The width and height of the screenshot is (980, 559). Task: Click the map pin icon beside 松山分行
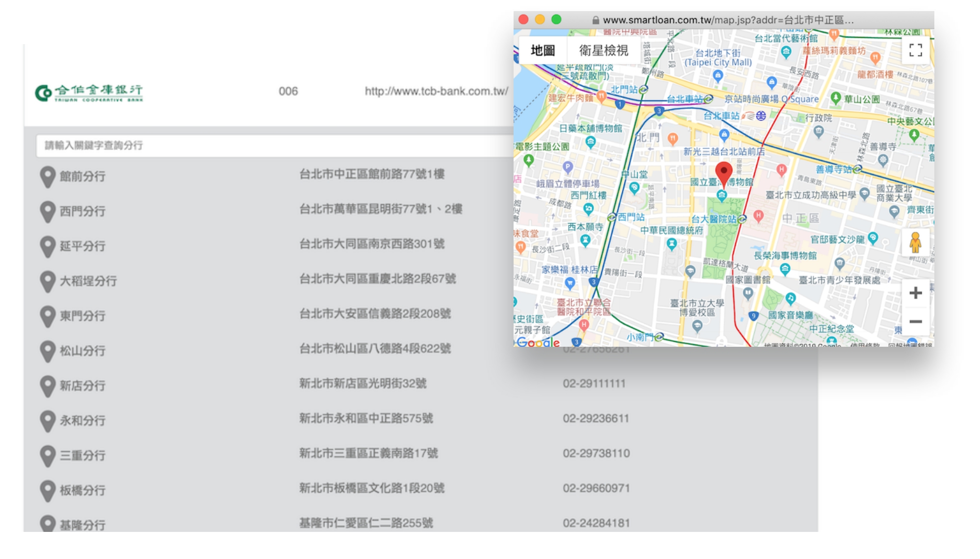[x=48, y=351]
